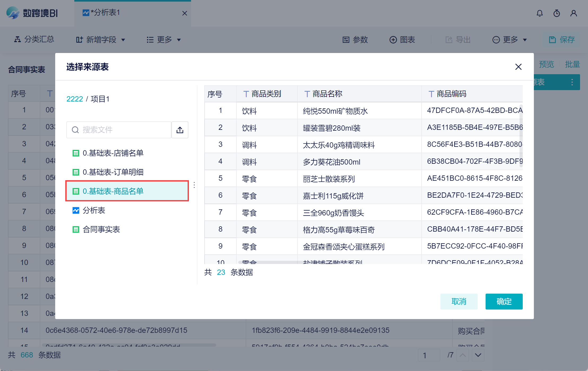
Task: Select 0.基础表-店铺名单 in file list
Action: [113, 153]
